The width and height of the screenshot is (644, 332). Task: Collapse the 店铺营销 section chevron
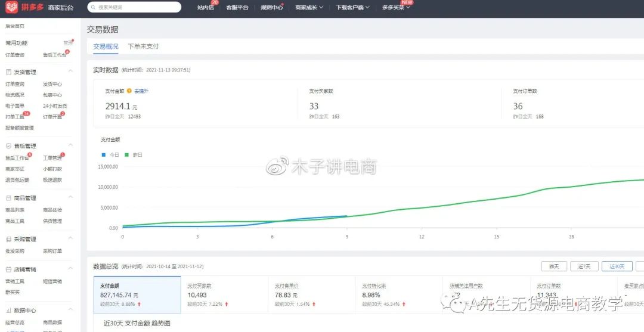coord(70,268)
